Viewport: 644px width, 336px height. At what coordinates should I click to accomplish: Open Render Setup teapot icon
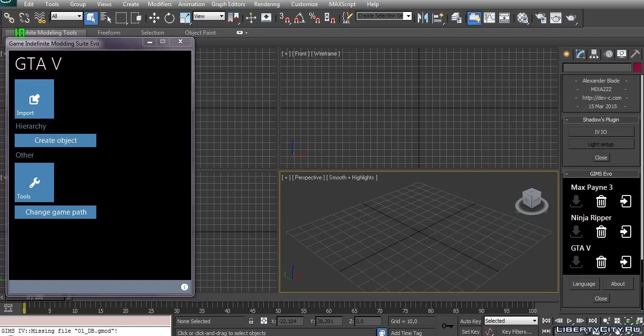541,18
